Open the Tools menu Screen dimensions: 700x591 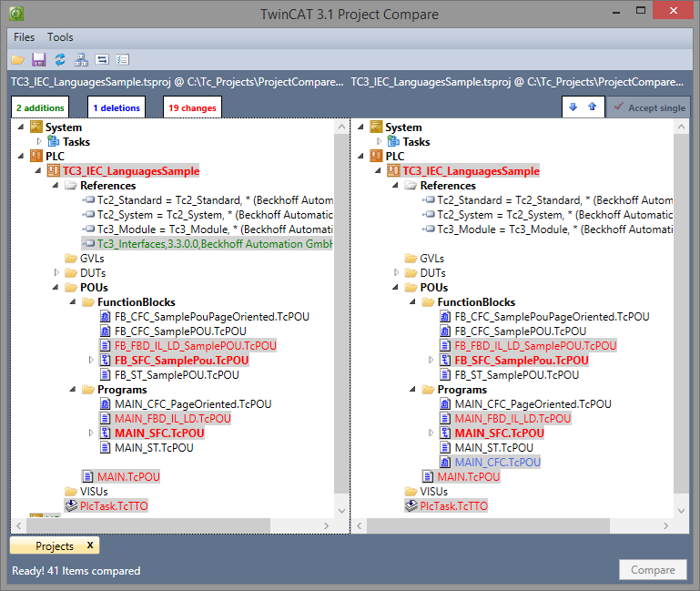pos(60,37)
